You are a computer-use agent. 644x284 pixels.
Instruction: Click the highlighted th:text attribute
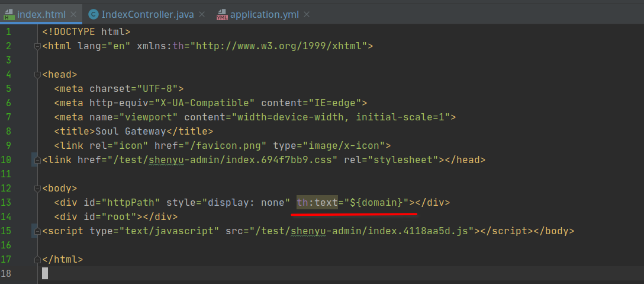317,203
